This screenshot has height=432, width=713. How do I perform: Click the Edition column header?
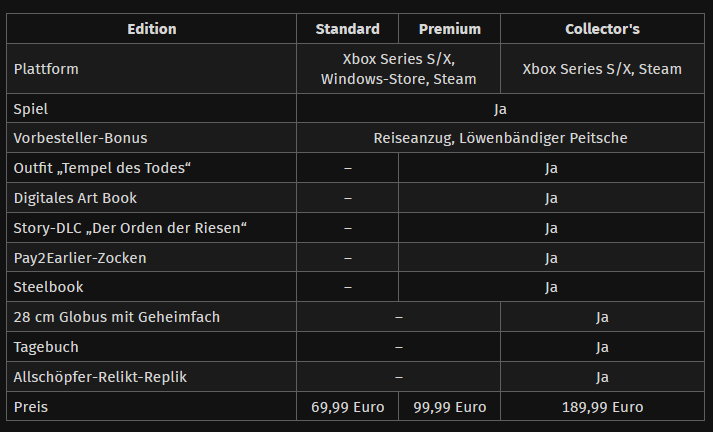[151, 29]
